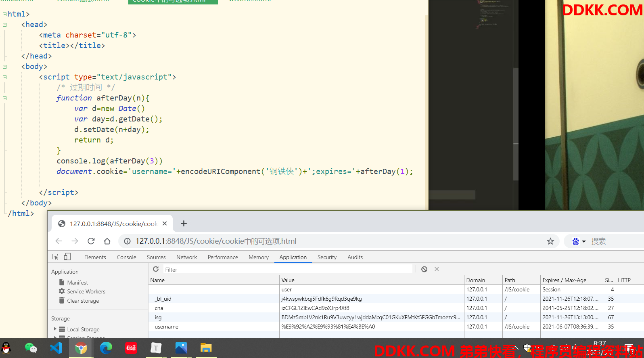Screen dimensions: 644x358
Task: Open the Baidu search engine paw icon
Action: (576, 241)
